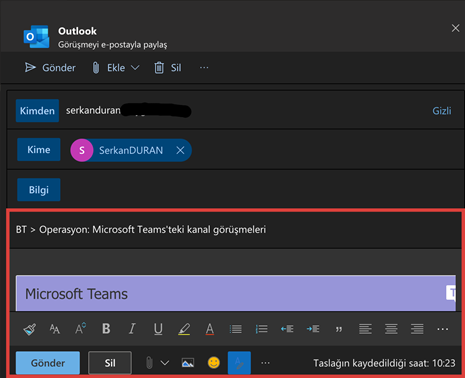Open the top toolbar more options ellipsis
This screenshot has height=378, width=465.
coord(204,68)
